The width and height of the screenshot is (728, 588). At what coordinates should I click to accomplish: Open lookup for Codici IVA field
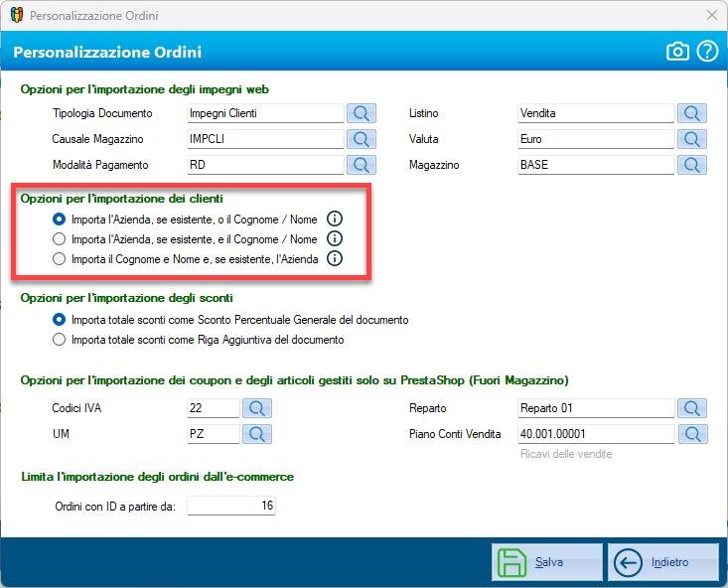[257, 408]
